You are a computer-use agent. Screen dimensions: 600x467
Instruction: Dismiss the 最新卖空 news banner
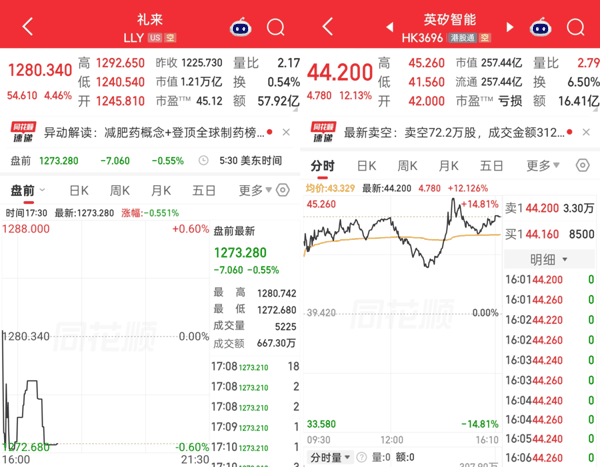tap(586, 132)
